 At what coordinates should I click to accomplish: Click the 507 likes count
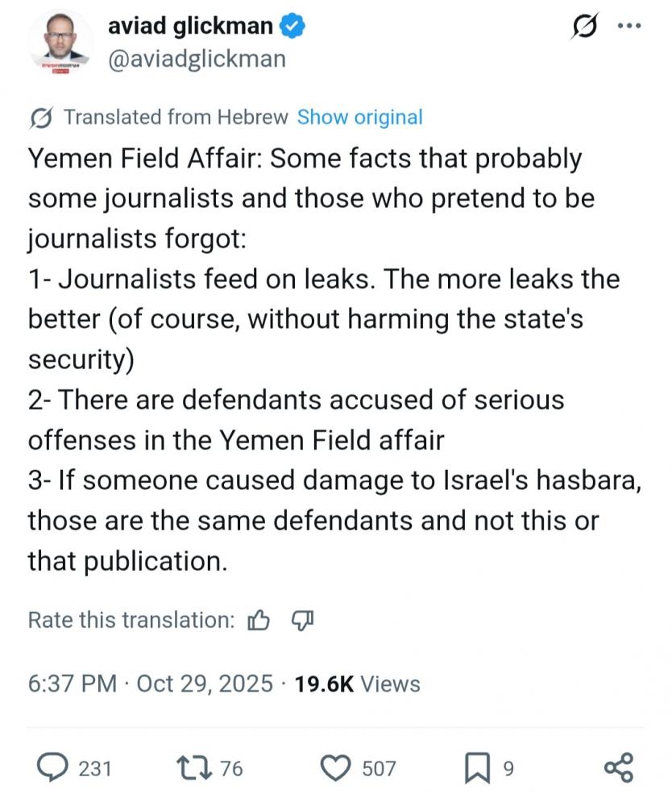pyautogui.click(x=379, y=768)
